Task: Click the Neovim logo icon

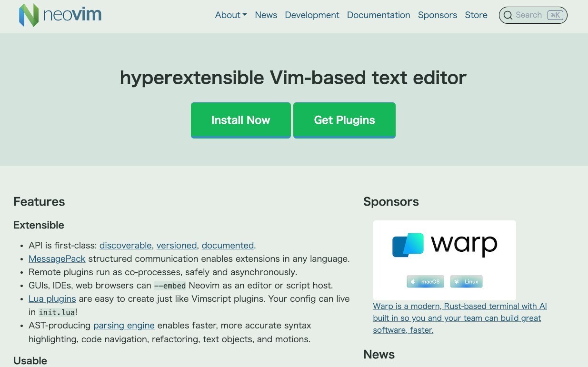Action: [x=29, y=15]
